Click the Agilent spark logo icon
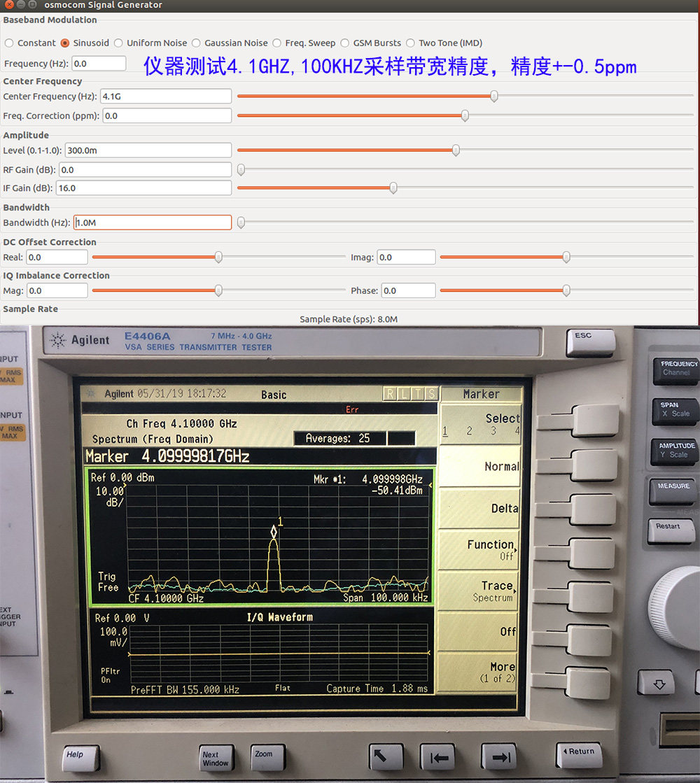Viewport: 700px width, 783px height. point(58,340)
